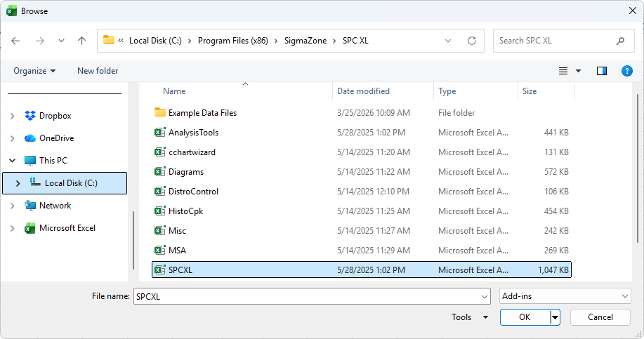This screenshot has height=339, width=644.
Task: Open the Help button
Action: (626, 71)
